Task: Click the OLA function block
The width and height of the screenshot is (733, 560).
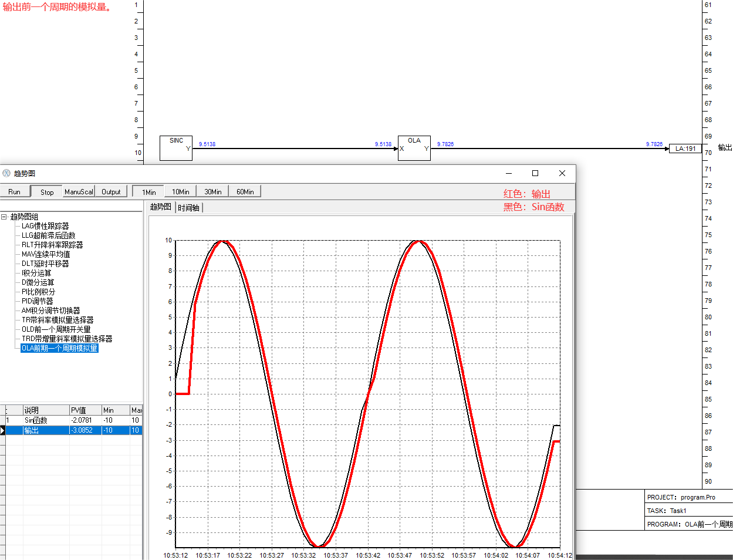Action: pos(414,148)
